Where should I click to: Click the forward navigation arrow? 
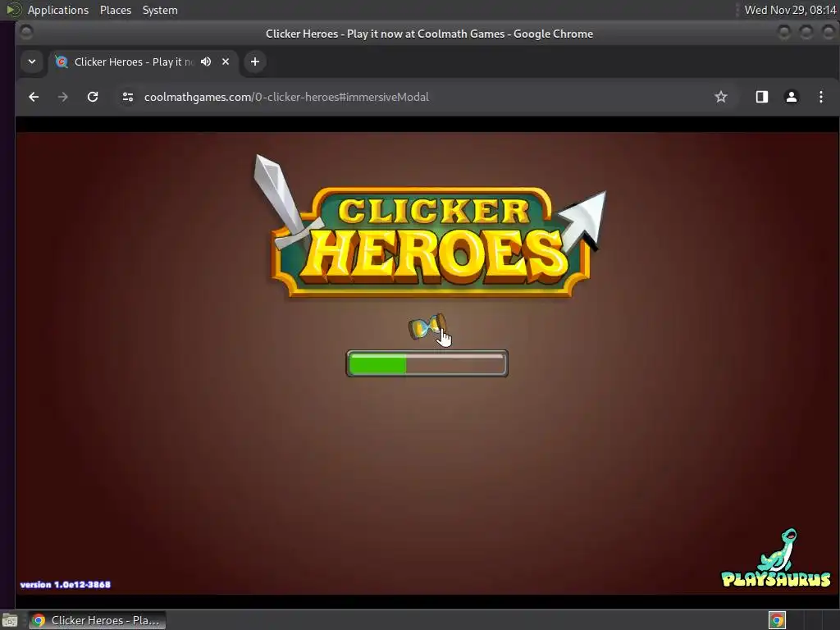click(63, 97)
